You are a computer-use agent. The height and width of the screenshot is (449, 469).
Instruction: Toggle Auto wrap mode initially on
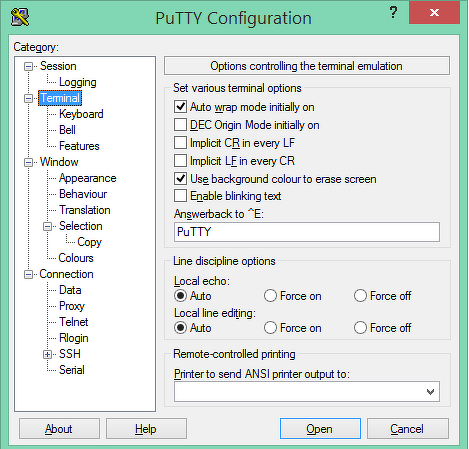click(x=180, y=107)
